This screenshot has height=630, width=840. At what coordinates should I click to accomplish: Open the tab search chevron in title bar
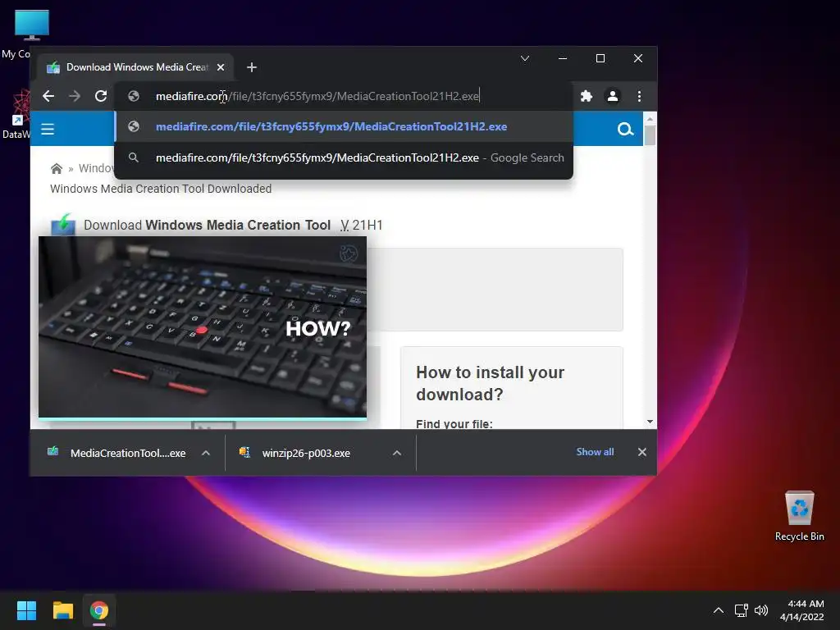pos(525,58)
